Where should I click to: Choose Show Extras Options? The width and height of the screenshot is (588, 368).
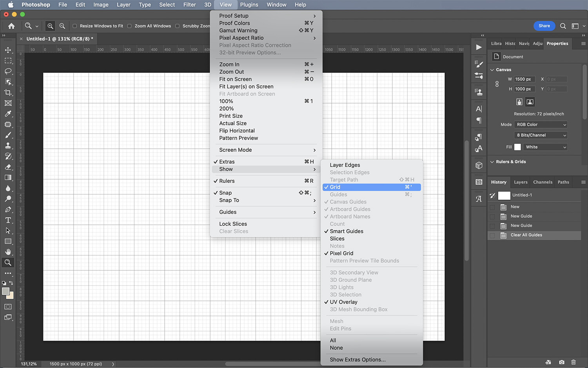click(358, 359)
